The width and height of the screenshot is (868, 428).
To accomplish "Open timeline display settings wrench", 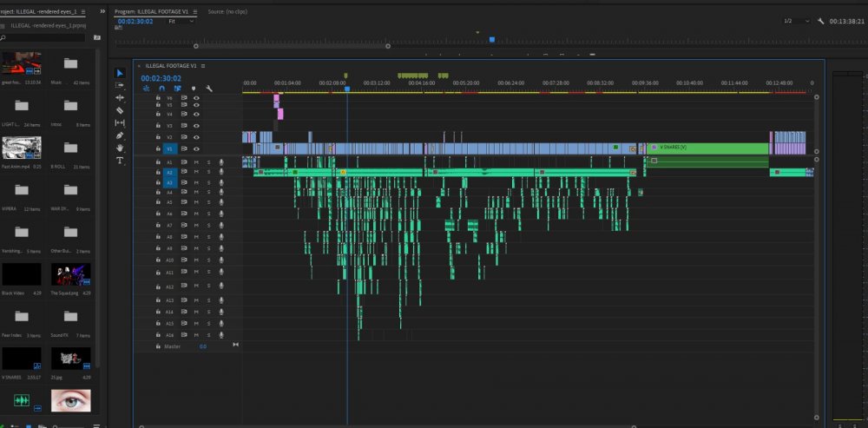I will click(209, 89).
